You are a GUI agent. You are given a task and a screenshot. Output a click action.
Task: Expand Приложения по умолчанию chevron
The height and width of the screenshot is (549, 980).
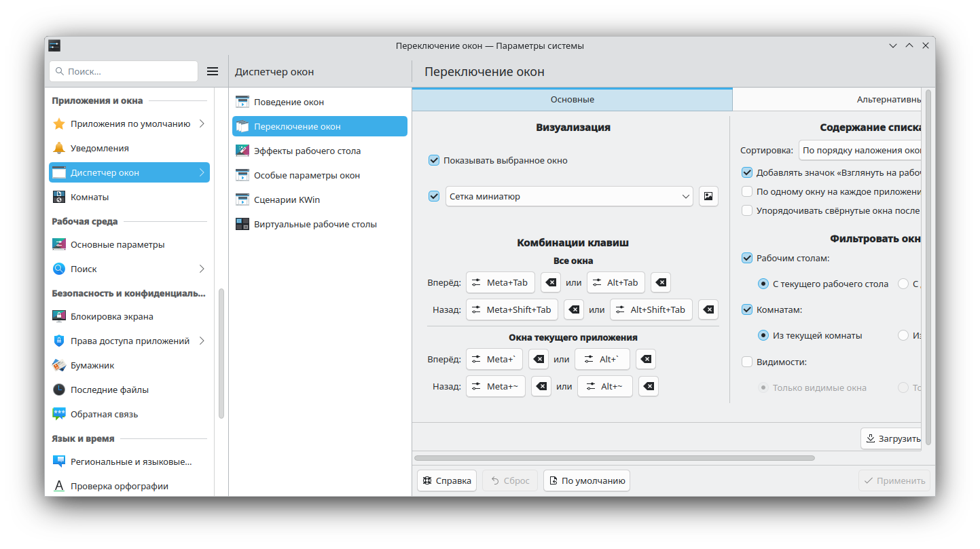coord(202,124)
